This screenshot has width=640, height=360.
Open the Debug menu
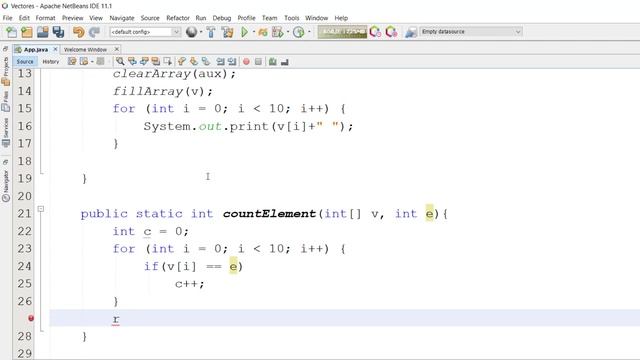222,18
